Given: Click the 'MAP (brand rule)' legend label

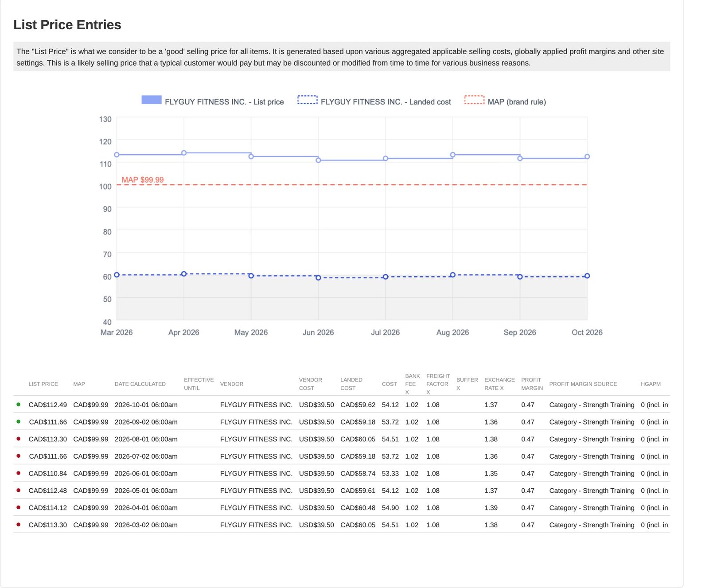Looking at the screenshot, I should click(x=517, y=102).
